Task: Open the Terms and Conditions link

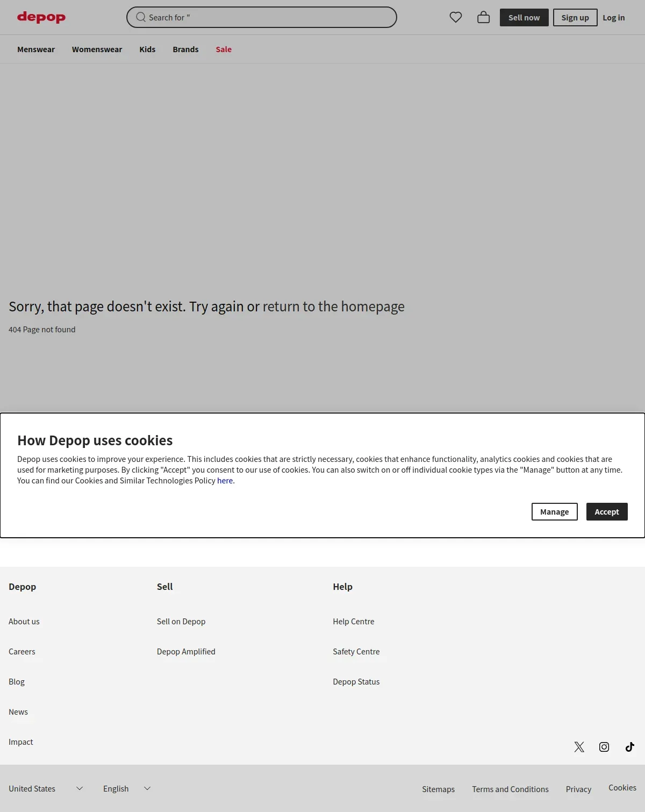Action: coord(511,789)
